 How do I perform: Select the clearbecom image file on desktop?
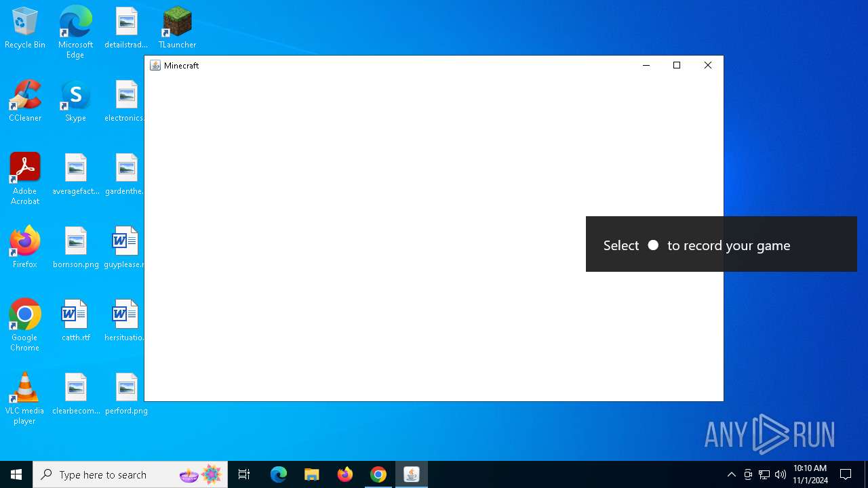click(x=75, y=394)
